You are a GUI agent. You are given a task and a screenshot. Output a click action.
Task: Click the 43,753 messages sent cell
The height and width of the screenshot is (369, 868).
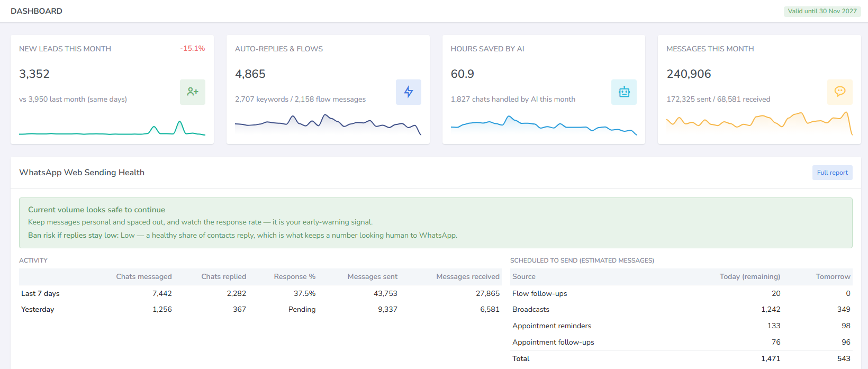pos(385,293)
